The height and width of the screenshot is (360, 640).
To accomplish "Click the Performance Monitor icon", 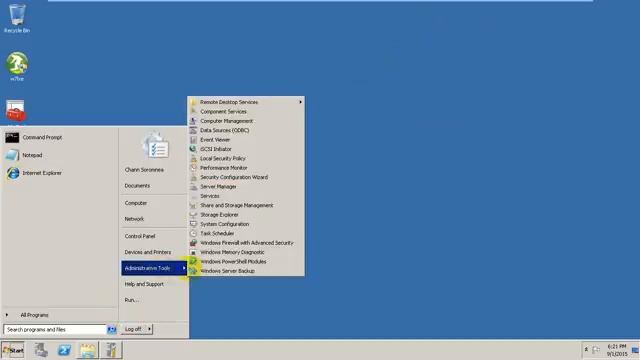I will [x=193, y=168].
